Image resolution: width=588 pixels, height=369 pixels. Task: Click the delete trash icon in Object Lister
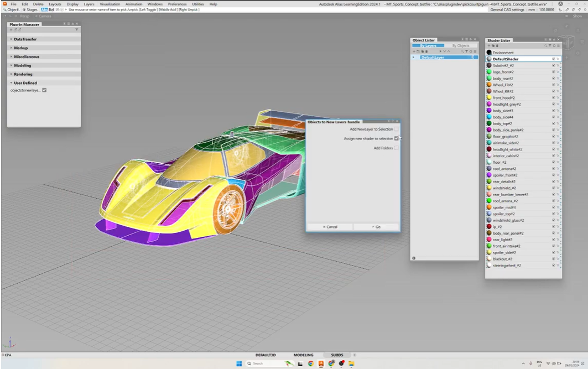(426, 51)
